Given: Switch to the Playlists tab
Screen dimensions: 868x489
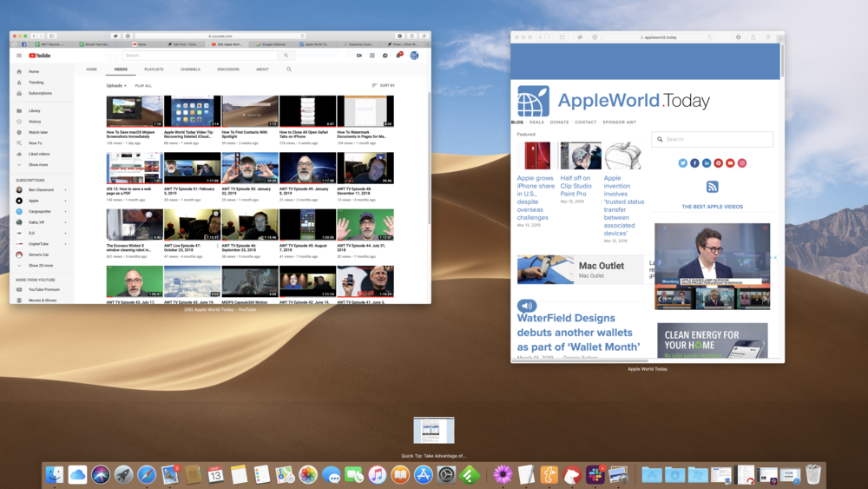Looking at the screenshot, I should coord(154,69).
